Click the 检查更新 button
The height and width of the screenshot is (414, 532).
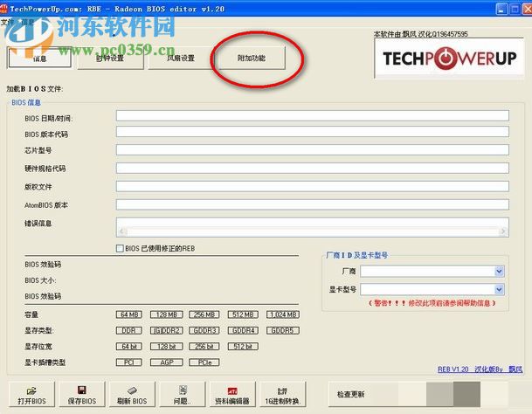tap(351, 394)
